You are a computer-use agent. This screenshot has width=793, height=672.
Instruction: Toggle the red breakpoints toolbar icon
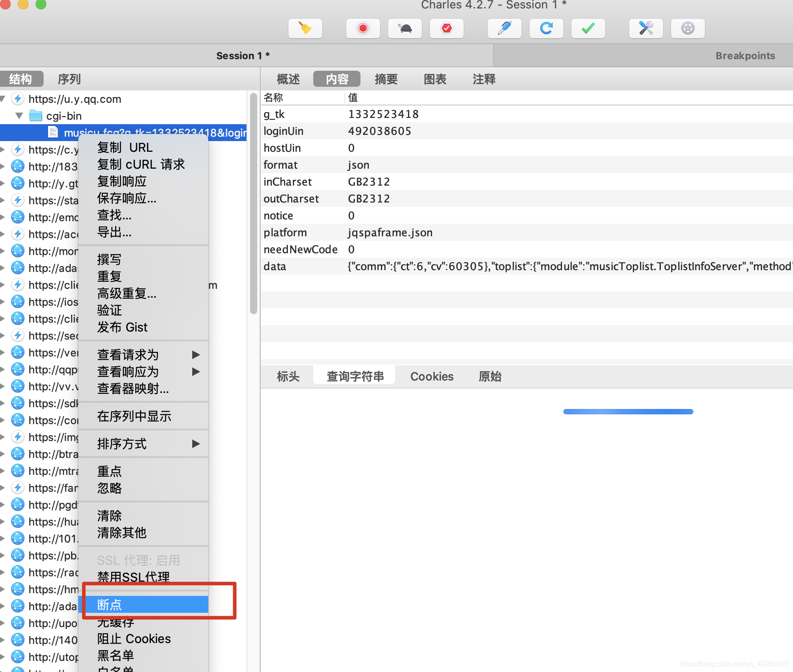(x=447, y=28)
